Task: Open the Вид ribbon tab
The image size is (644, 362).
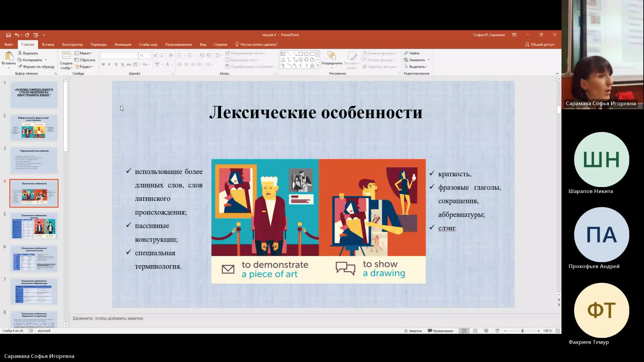Action: click(x=203, y=44)
